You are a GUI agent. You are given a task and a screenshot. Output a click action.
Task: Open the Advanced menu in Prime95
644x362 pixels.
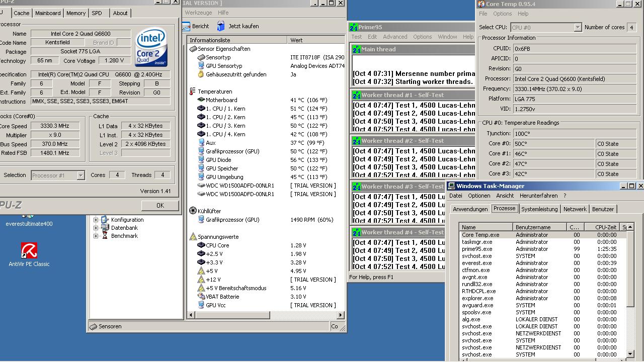point(395,37)
